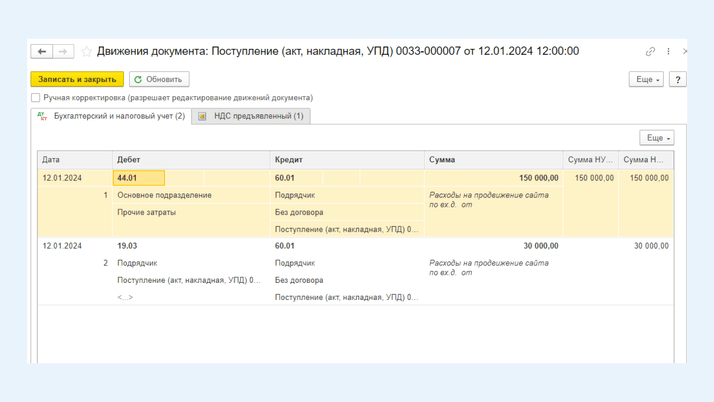Click the 150 000,00 bold amount in the Сумма column

(x=539, y=178)
